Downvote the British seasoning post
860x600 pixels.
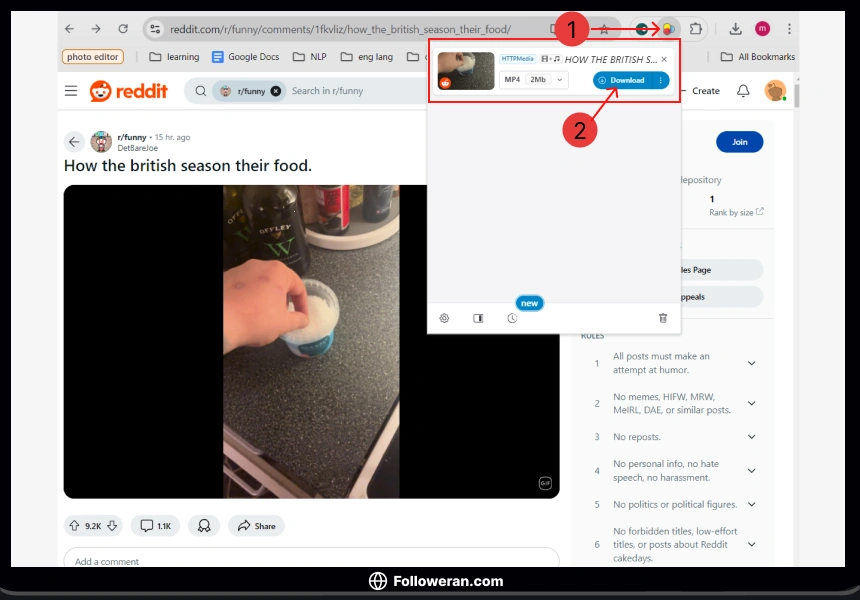pos(112,525)
